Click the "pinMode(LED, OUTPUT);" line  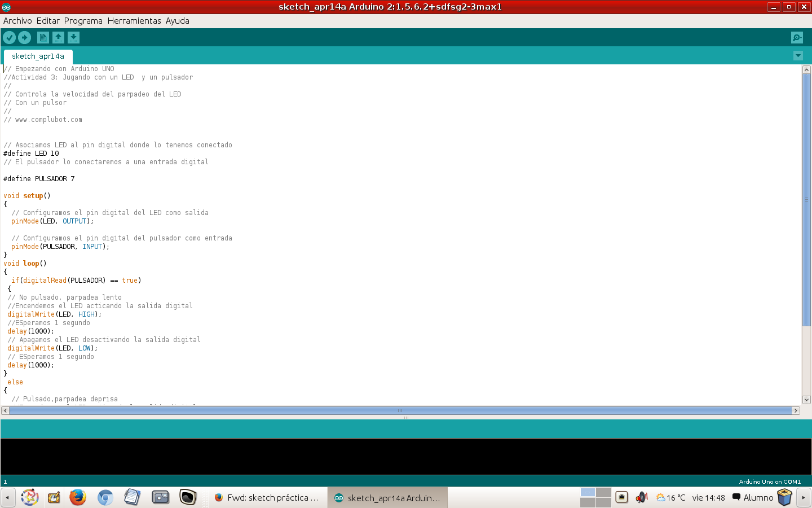tap(52, 221)
